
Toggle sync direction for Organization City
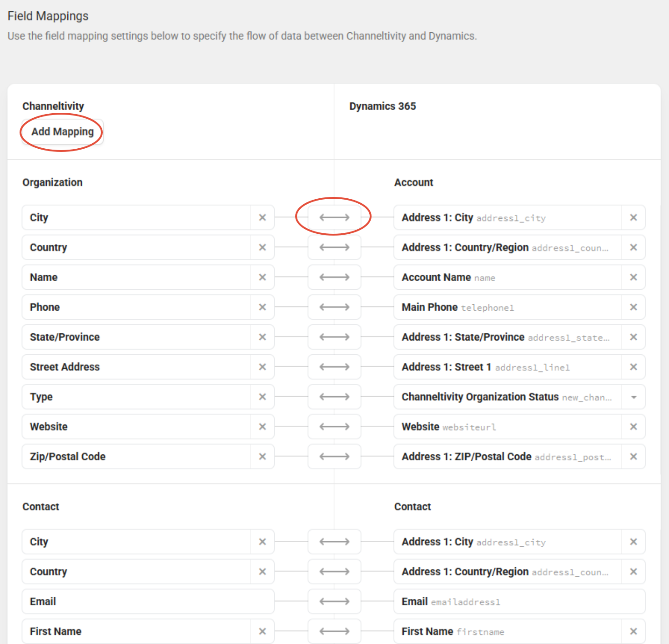click(334, 217)
